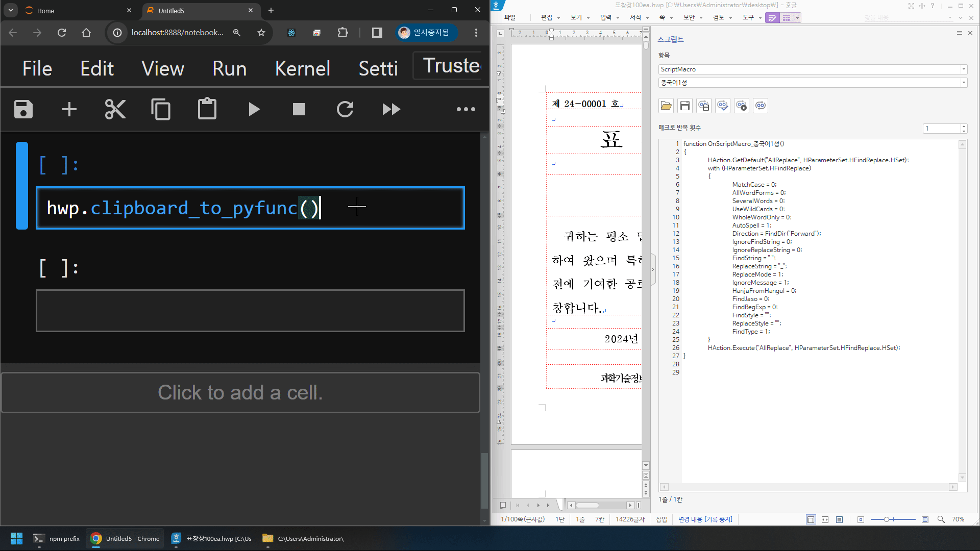The image size is (980, 551).
Task: Toggle 변경 내용 기록 중지 tracking
Action: [705, 519]
